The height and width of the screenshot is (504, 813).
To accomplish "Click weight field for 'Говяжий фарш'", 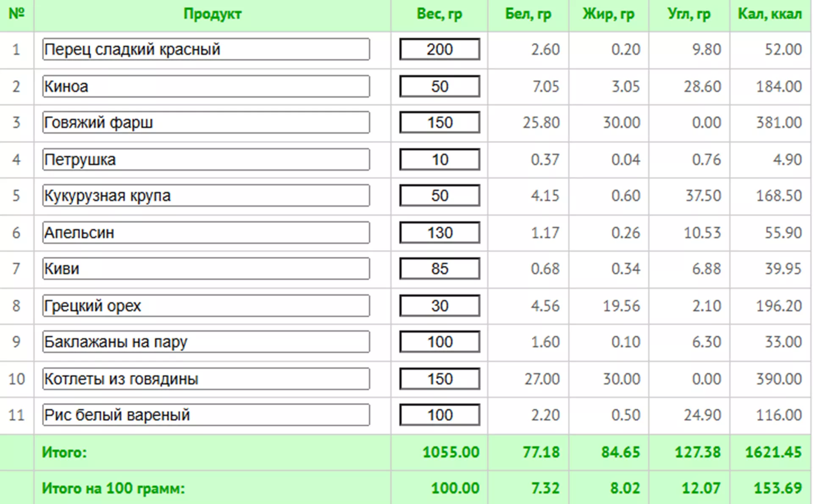I will click(440, 123).
